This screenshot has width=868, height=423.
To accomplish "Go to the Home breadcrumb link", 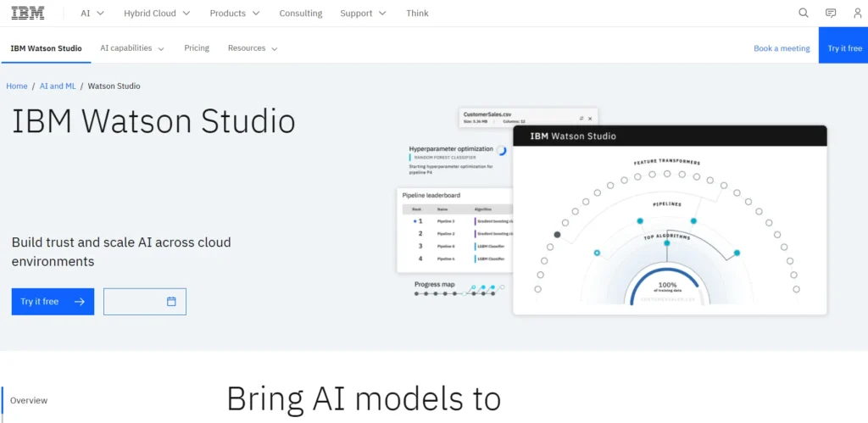I will pos(17,86).
